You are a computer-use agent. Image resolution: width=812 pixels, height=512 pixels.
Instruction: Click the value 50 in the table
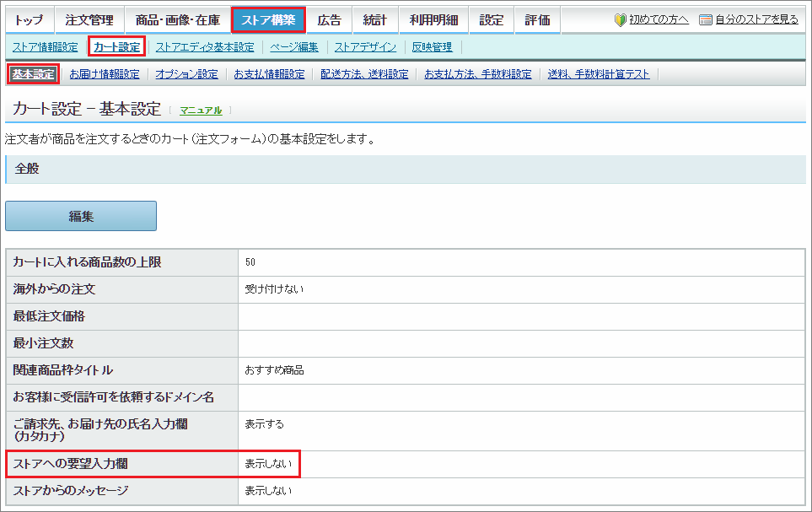(250, 262)
